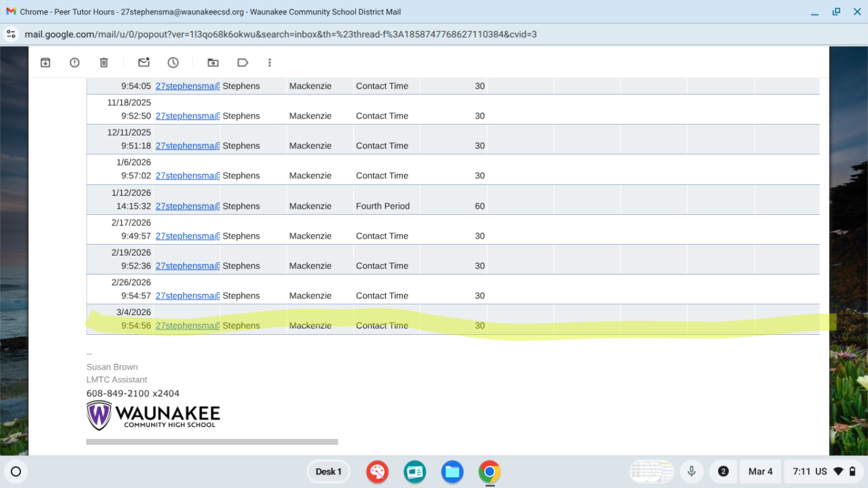Select 'LMTC Assistant' in the signature
Viewport: 868px width, 488px height.
pos(117,380)
